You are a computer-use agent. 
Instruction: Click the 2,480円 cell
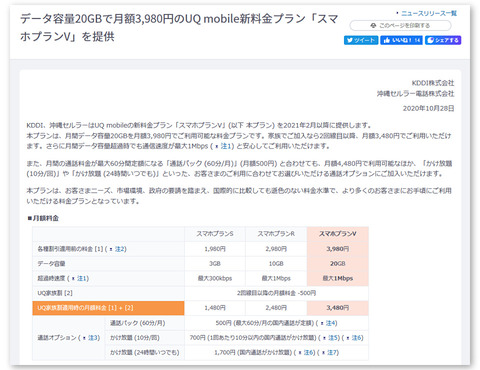pyautogui.click(x=276, y=308)
